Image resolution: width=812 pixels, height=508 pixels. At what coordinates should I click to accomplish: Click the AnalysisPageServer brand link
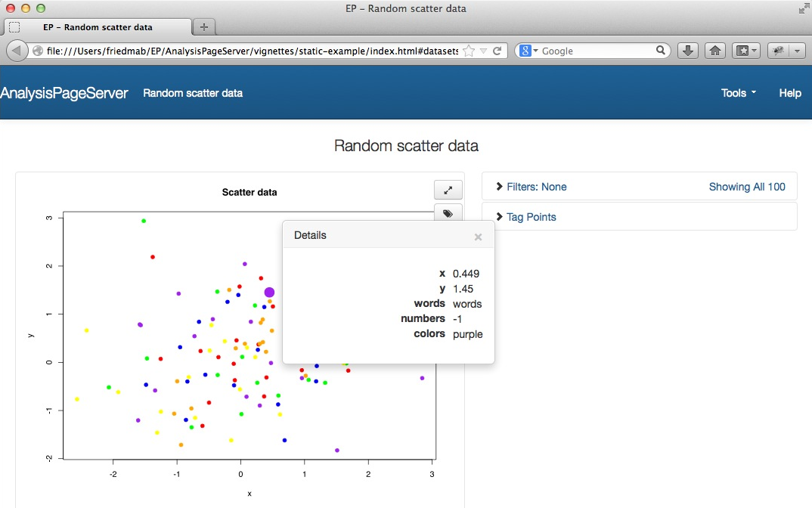pyautogui.click(x=64, y=93)
